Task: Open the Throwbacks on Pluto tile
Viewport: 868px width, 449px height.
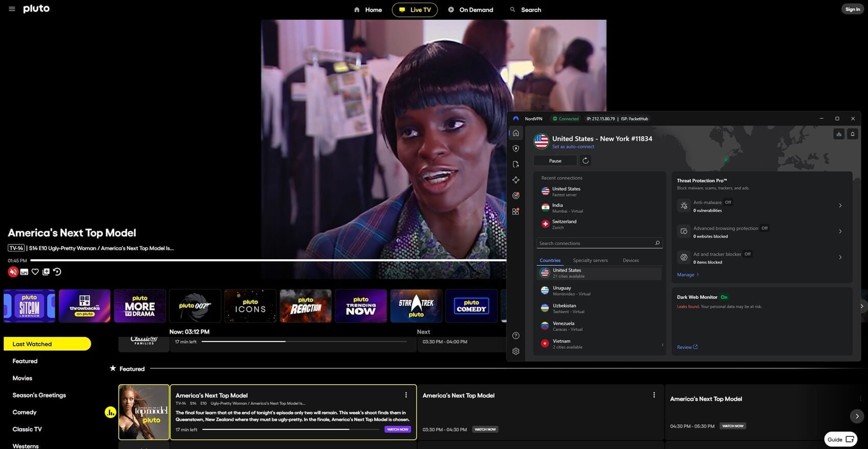Action: 85,306
